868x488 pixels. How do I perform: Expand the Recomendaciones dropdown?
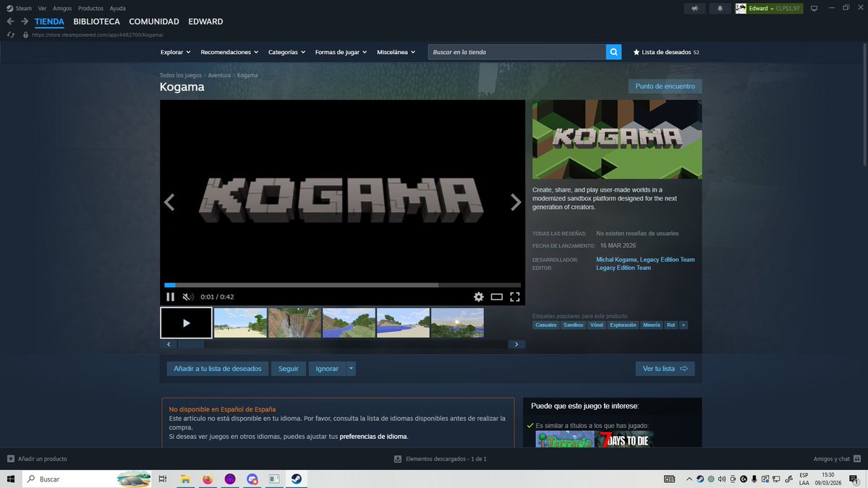click(x=229, y=52)
